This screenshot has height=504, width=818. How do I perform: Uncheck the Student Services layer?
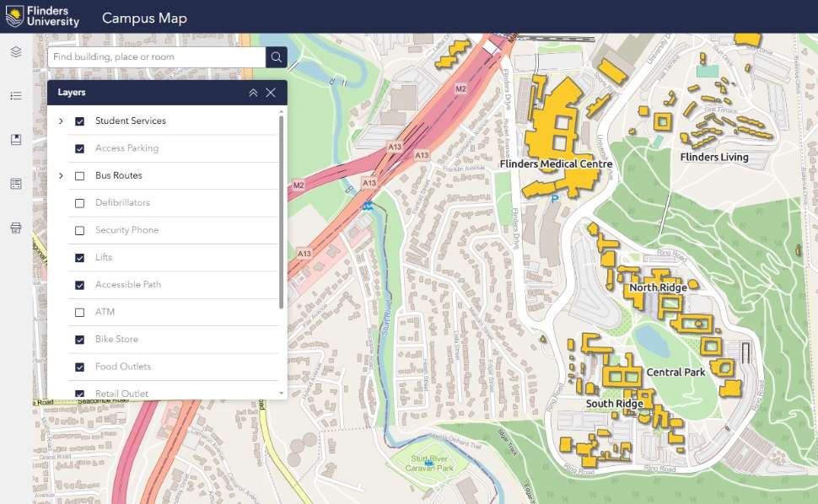[x=80, y=121]
